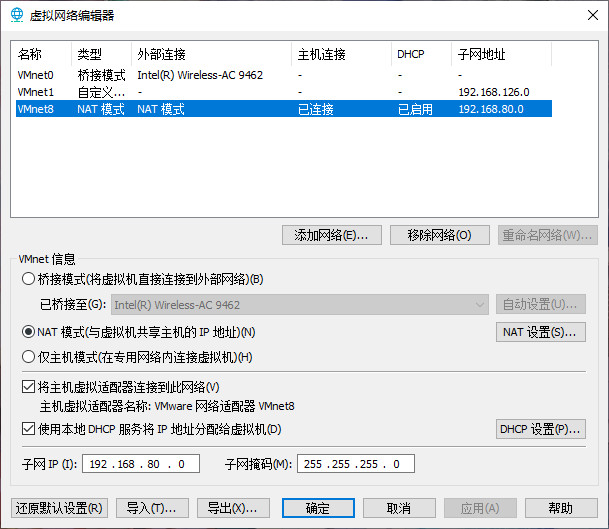Screen dimensions: 609x529
Task: Click the DHCP column header
Action: pyautogui.click(x=421, y=54)
